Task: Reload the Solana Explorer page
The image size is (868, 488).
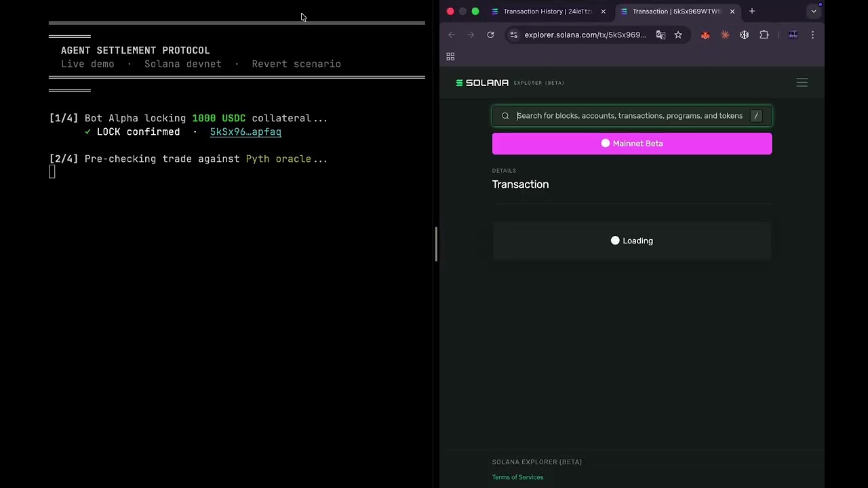Action: coord(490,35)
